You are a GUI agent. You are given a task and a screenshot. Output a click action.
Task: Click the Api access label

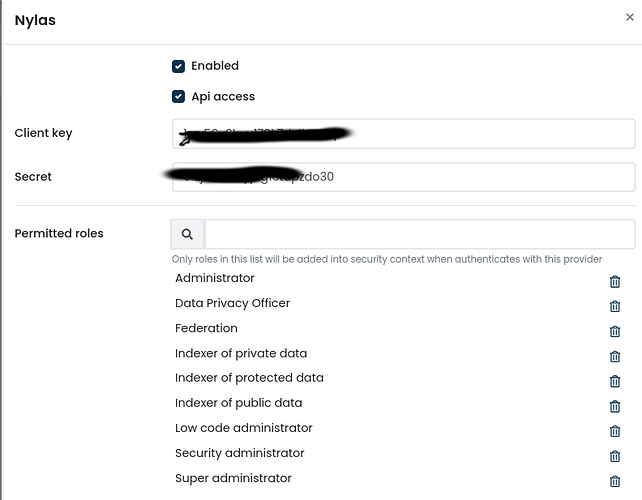pos(223,97)
